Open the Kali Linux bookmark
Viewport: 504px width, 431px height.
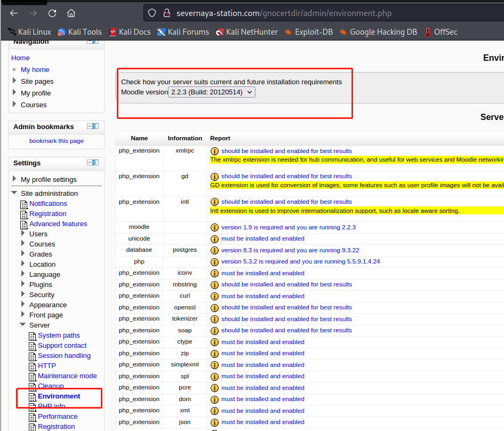29,32
